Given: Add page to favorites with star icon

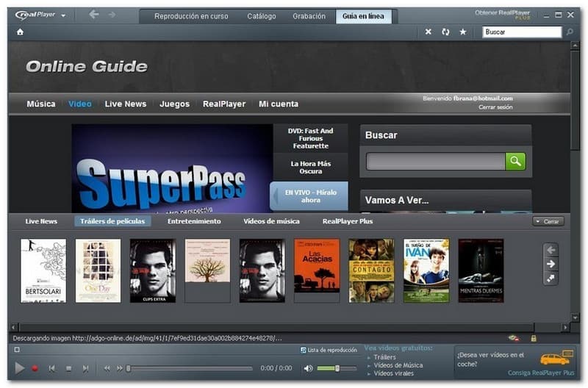Looking at the screenshot, I should [462, 32].
